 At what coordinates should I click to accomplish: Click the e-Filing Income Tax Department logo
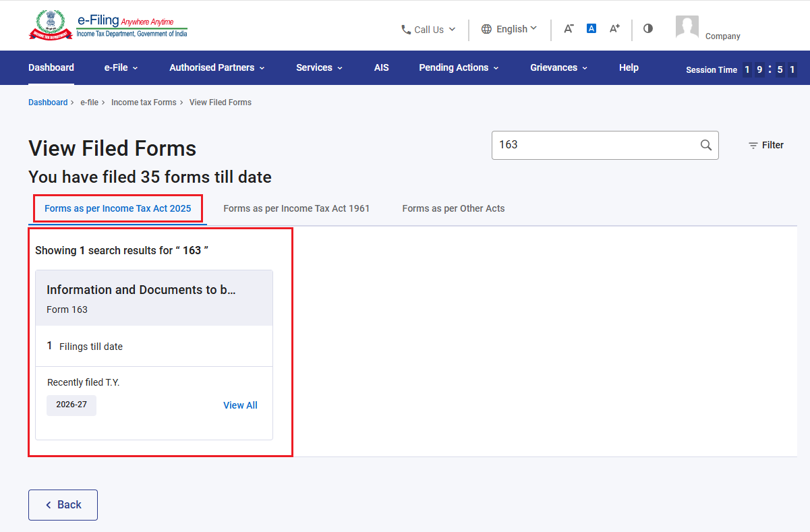tap(108, 25)
